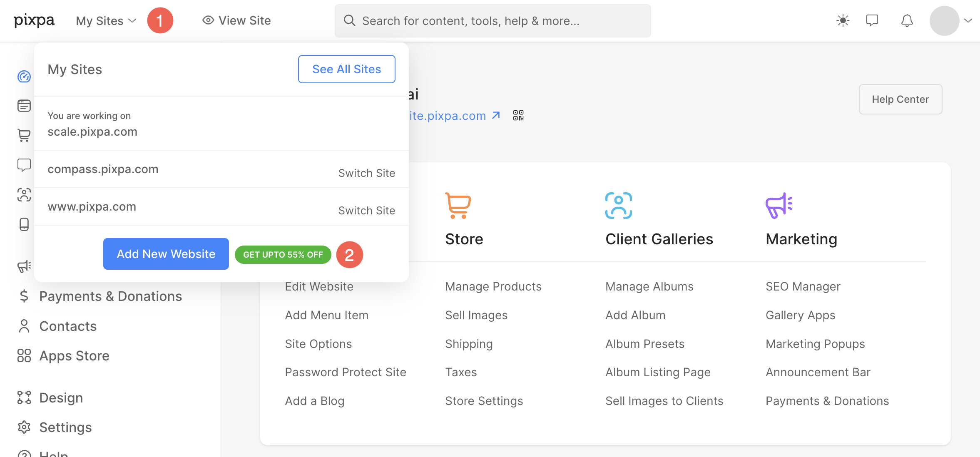Open the profile avatar menu chevron

coord(968,20)
